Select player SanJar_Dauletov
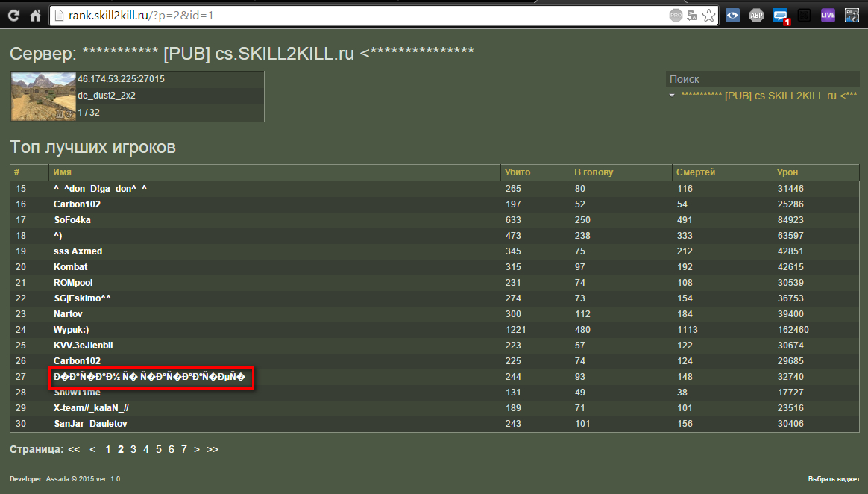The width and height of the screenshot is (868, 494). [x=90, y=424]
